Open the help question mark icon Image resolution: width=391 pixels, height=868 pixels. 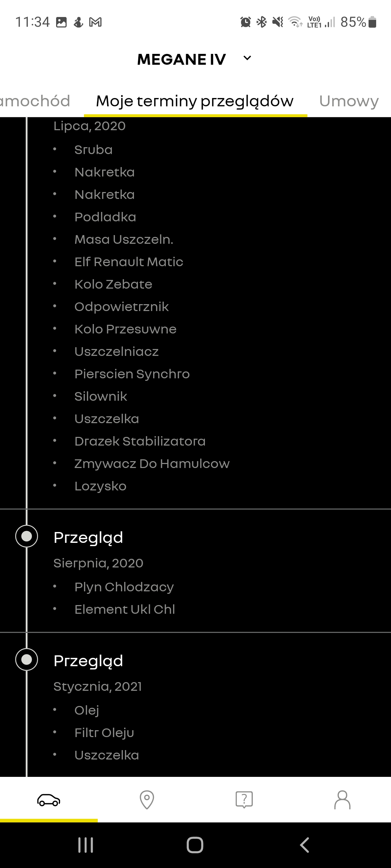tap(244, 800)
